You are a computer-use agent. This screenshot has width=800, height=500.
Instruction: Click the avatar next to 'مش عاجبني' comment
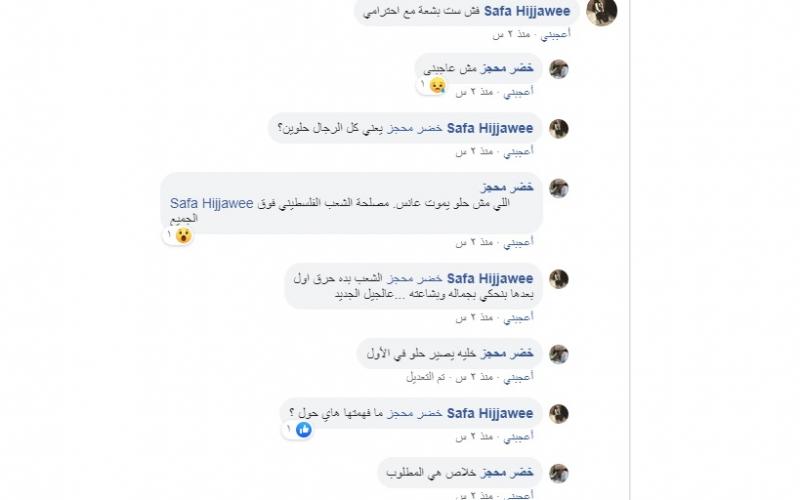559,69
